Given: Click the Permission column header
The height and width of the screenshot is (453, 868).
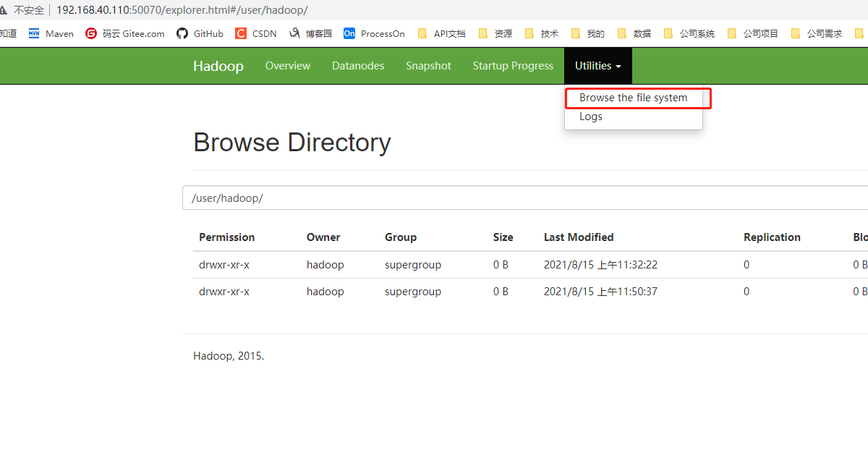Looking at the screenshot, I should (x=227, y=237).
